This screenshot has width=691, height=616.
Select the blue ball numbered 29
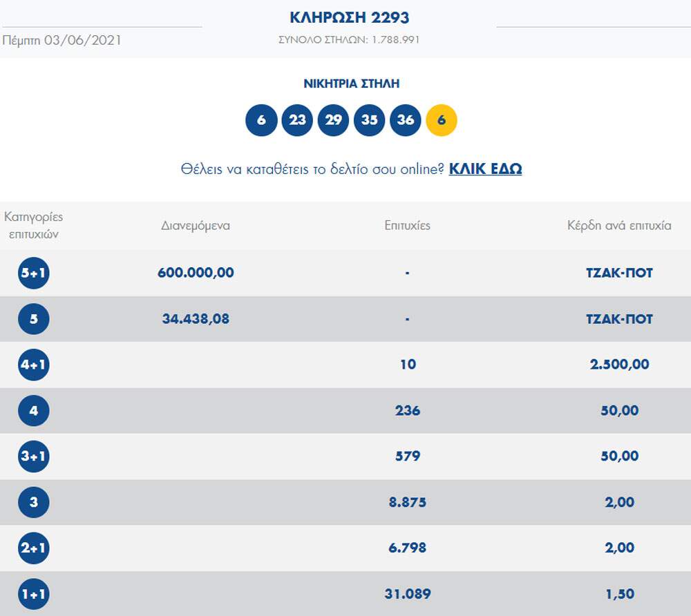click(x=333, y=120)
